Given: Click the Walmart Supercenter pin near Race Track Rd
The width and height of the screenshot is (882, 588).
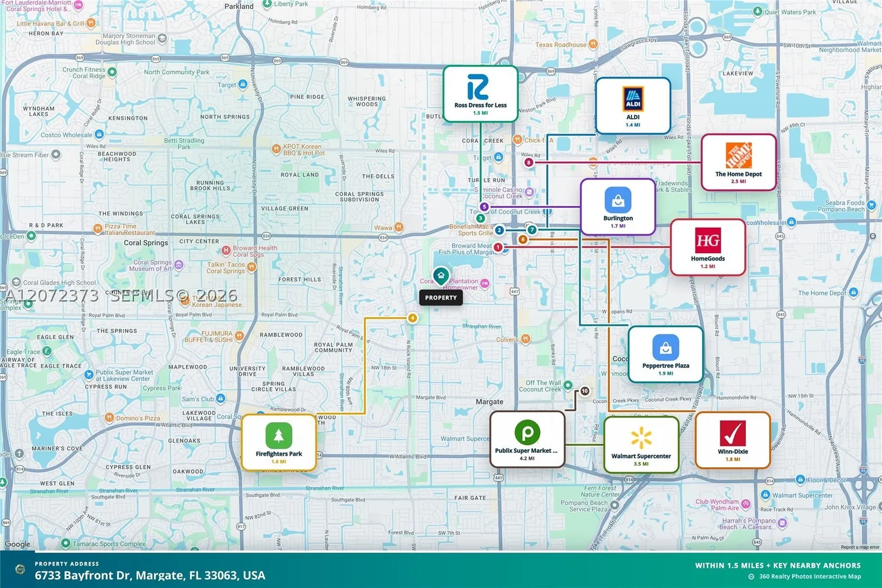Looking at the screenshot, I should 765,495.
